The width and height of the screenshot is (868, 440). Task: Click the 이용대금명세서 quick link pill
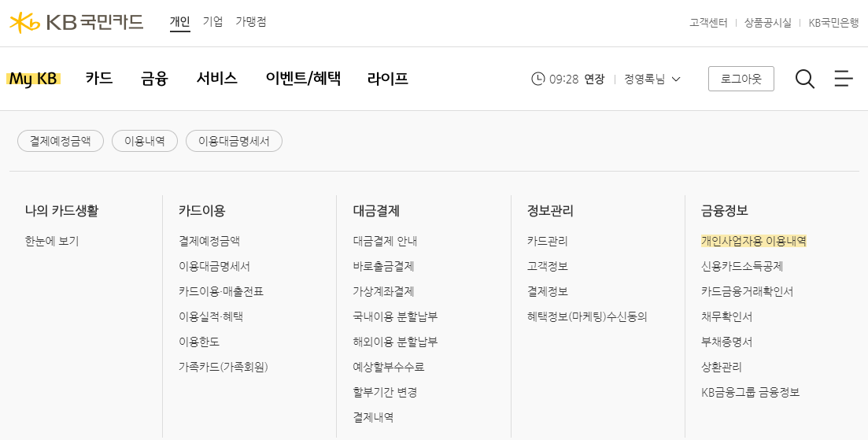point(235,141)
